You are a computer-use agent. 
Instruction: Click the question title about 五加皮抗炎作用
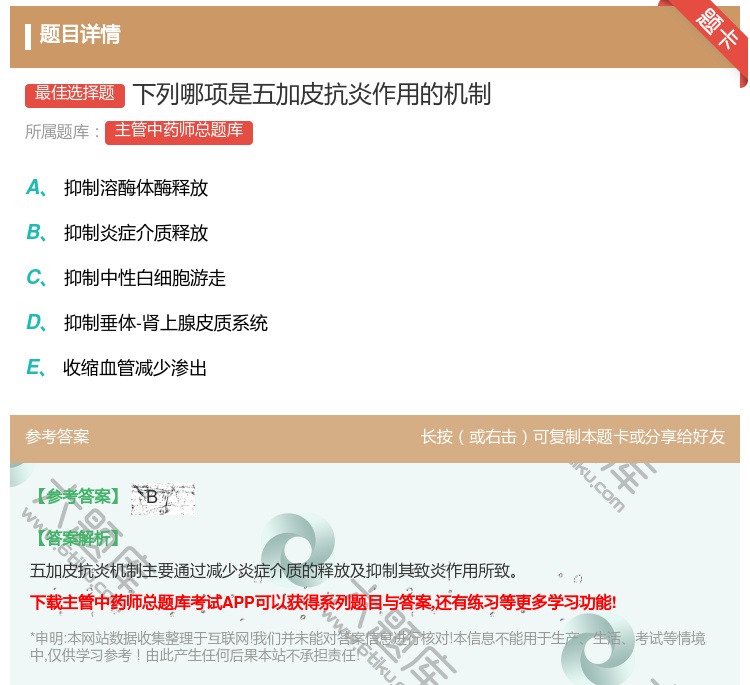(311, 94)
